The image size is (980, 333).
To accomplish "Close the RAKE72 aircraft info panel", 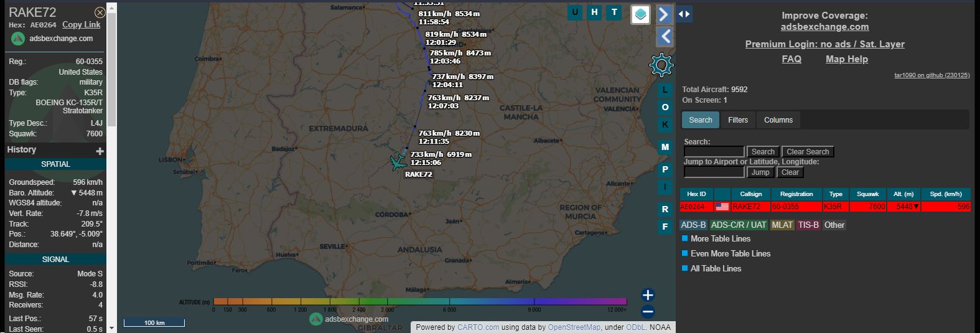I will point(100,12).
